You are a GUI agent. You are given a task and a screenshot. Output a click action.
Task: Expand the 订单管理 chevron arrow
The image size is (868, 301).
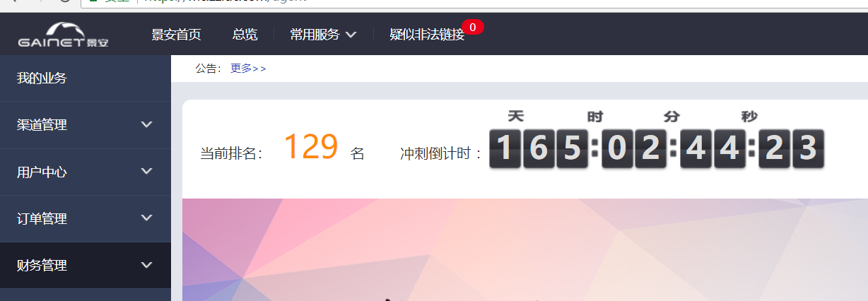pos(147,218)
